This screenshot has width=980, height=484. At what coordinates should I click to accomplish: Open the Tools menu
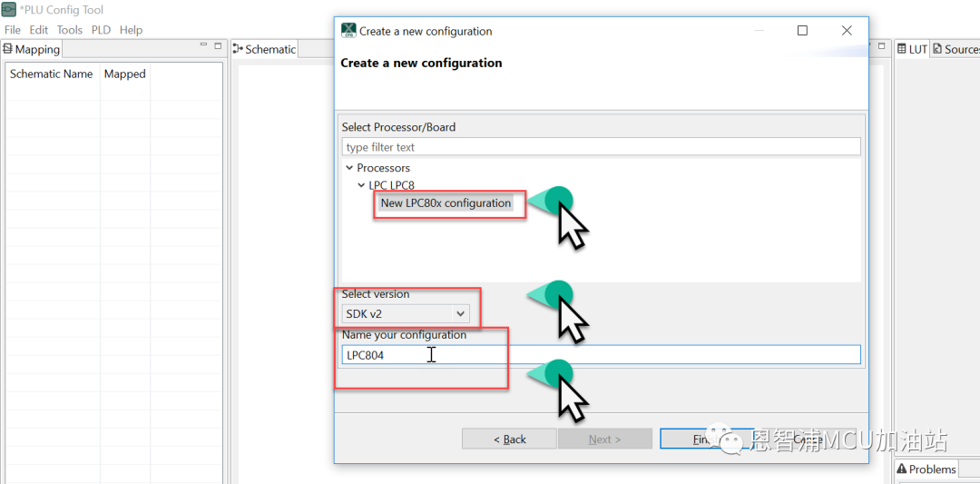[x=69, y=30]
